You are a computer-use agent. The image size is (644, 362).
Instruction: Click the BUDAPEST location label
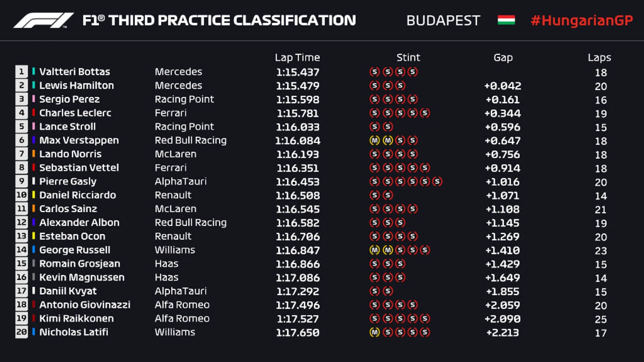(443, 21)
